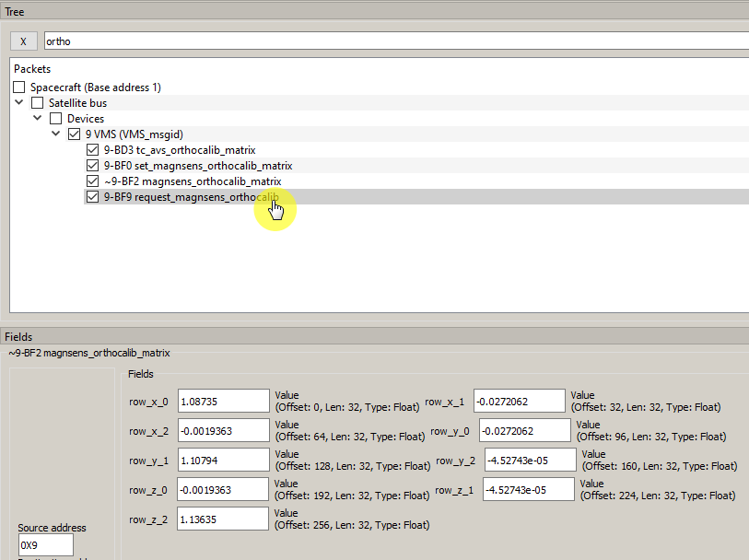The image size is (749, 560).
Task: Toggle the Satellite bus checkbox
Action: (38, 103)
